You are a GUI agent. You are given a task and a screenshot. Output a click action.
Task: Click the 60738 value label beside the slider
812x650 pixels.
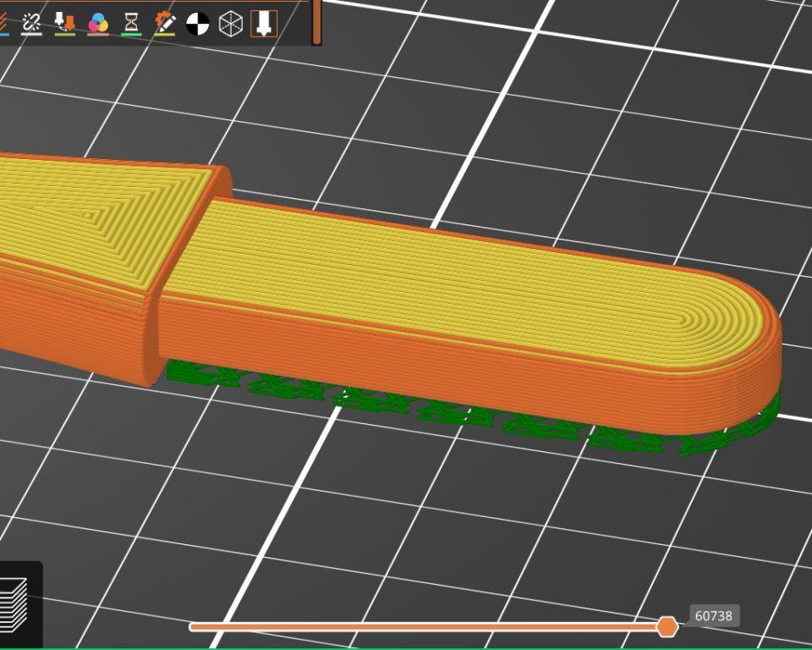click(x=714, y=616)
